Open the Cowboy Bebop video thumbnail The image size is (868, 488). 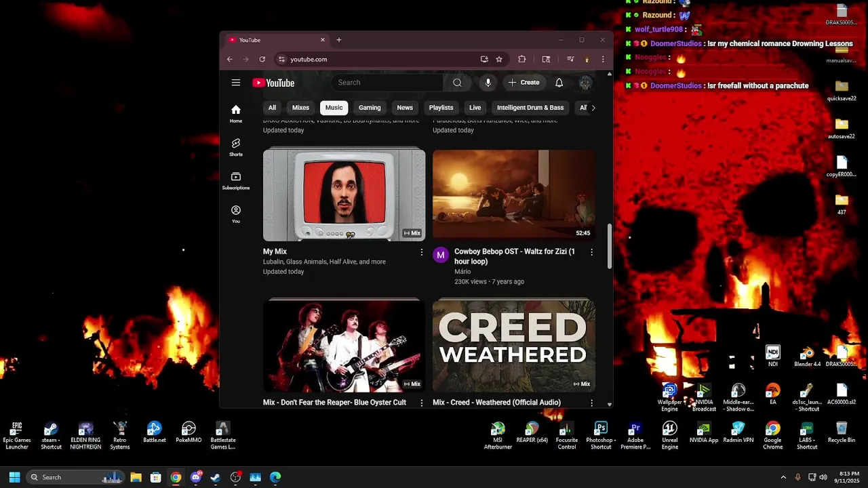pos(514,195)
